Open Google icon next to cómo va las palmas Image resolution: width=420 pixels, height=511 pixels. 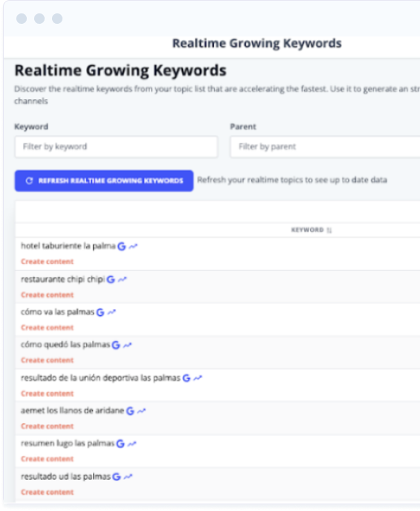[x=100, y=312]
